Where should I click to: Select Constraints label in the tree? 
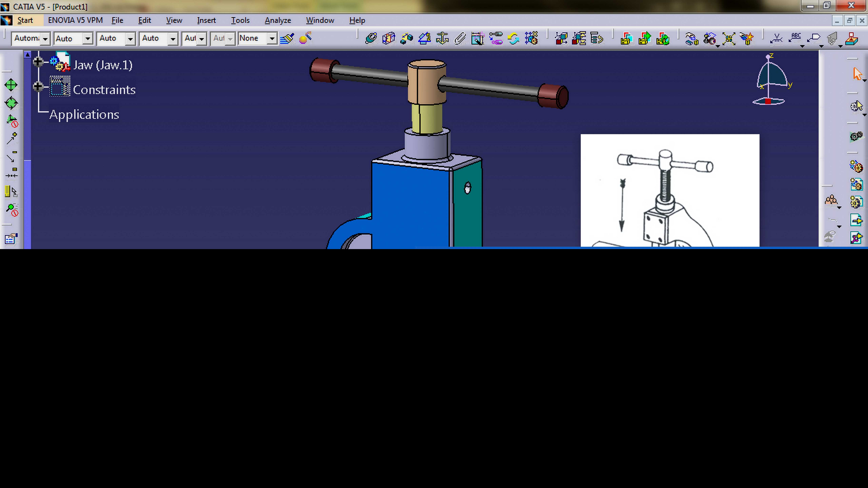pyautogui.click(x=104, y=90)
